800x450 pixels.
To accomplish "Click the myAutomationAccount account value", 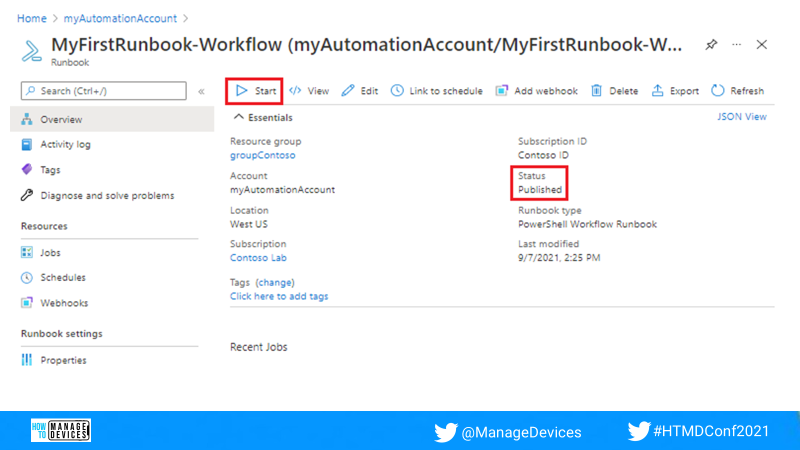I will [282, 190].
